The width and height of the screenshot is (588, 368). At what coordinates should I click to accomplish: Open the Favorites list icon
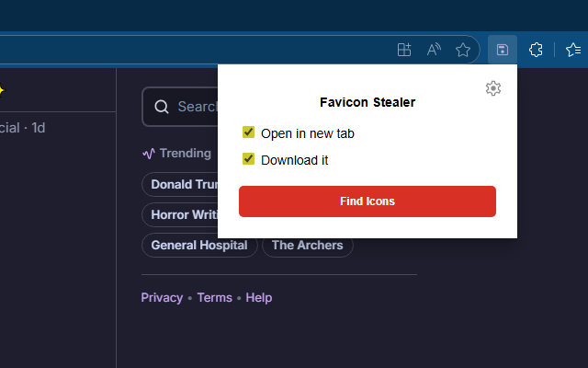coord(573,50)
